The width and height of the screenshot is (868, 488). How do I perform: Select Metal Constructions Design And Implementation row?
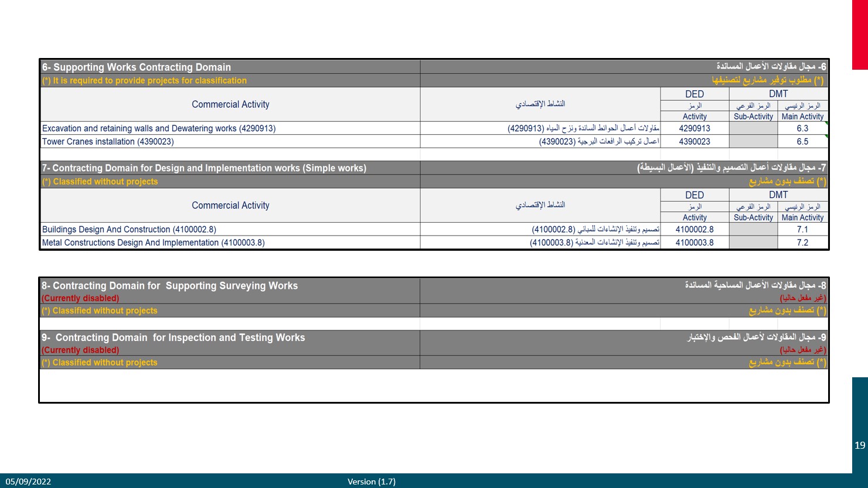pos(154,243)
